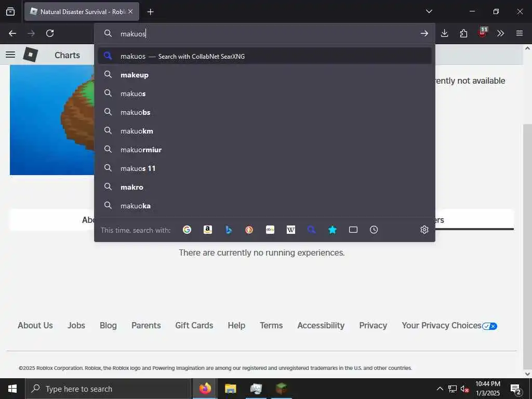532x399 pixels.
Task: Open the notification center icon
Action: click(516, 389)
